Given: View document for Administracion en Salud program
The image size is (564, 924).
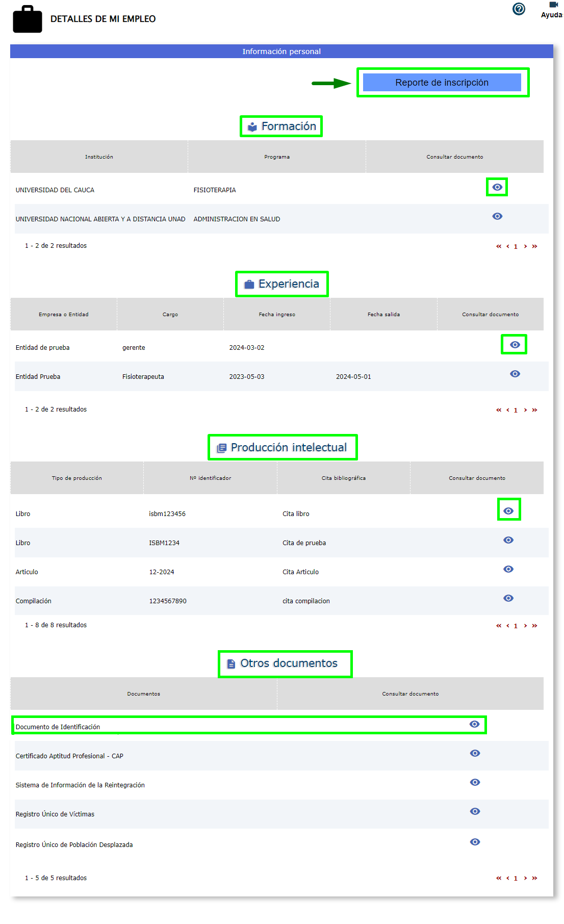Looking at the screenshot, I should click(x=497, y=217).
